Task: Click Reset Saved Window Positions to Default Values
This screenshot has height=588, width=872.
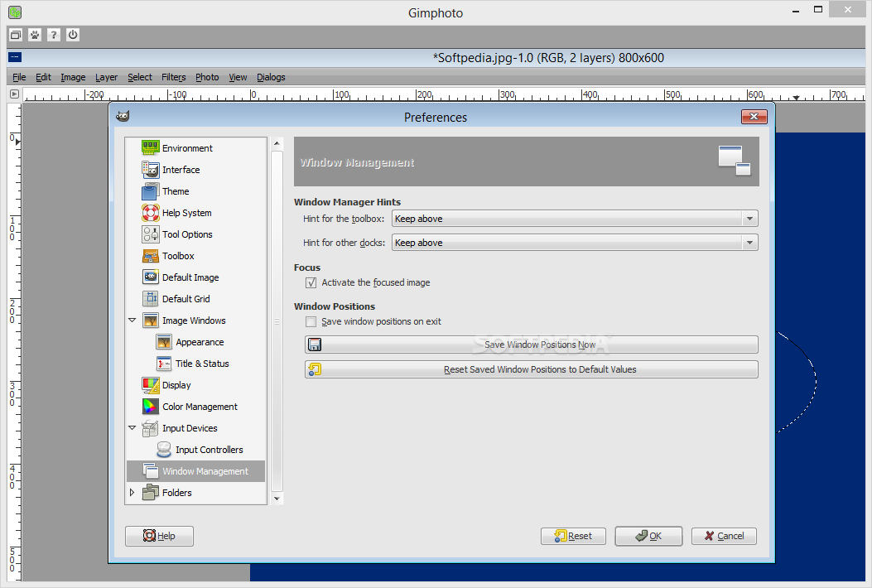Action: (531, 369)
